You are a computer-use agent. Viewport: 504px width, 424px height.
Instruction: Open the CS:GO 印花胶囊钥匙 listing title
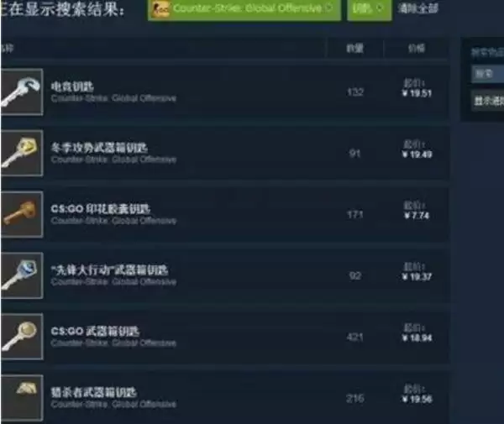click(x=100, y=209)
